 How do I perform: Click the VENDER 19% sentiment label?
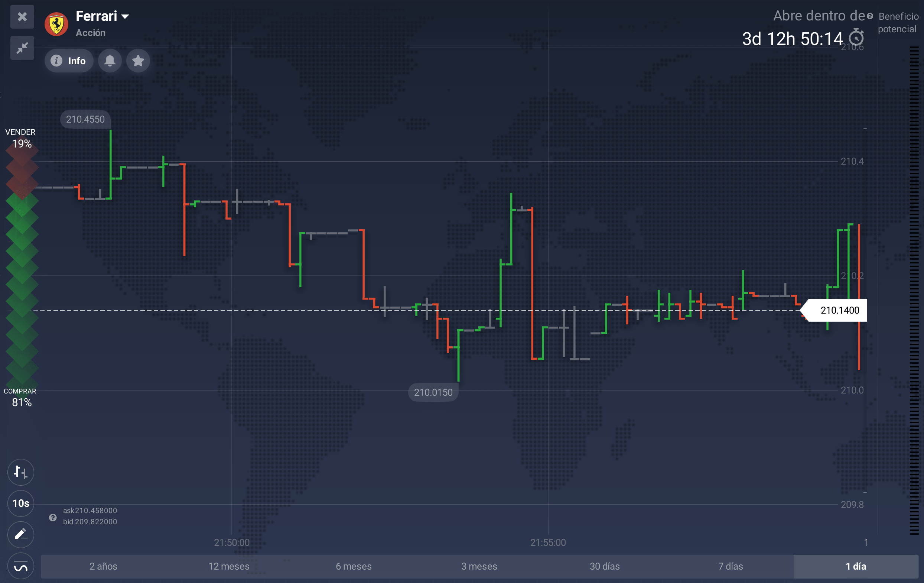point(21,138)
